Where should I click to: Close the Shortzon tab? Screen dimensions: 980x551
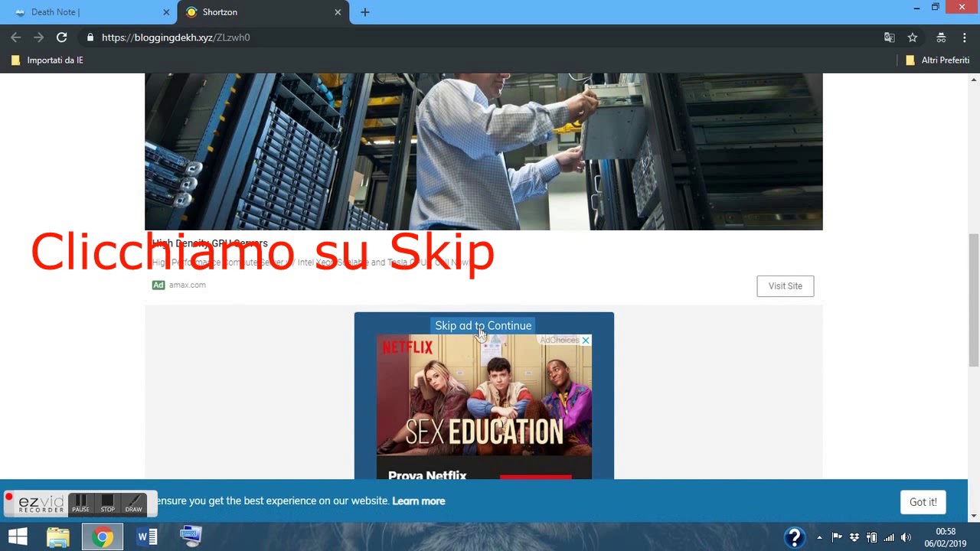coord(338,12)
